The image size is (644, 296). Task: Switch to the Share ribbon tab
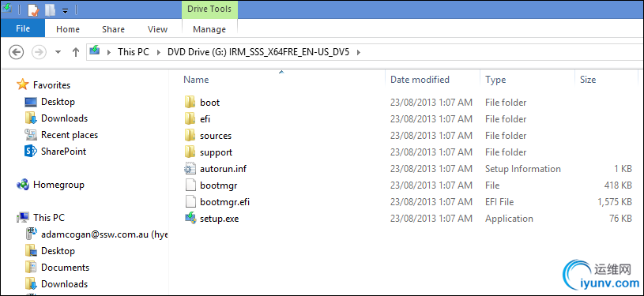pyautogui.click(x=113, y=29)
